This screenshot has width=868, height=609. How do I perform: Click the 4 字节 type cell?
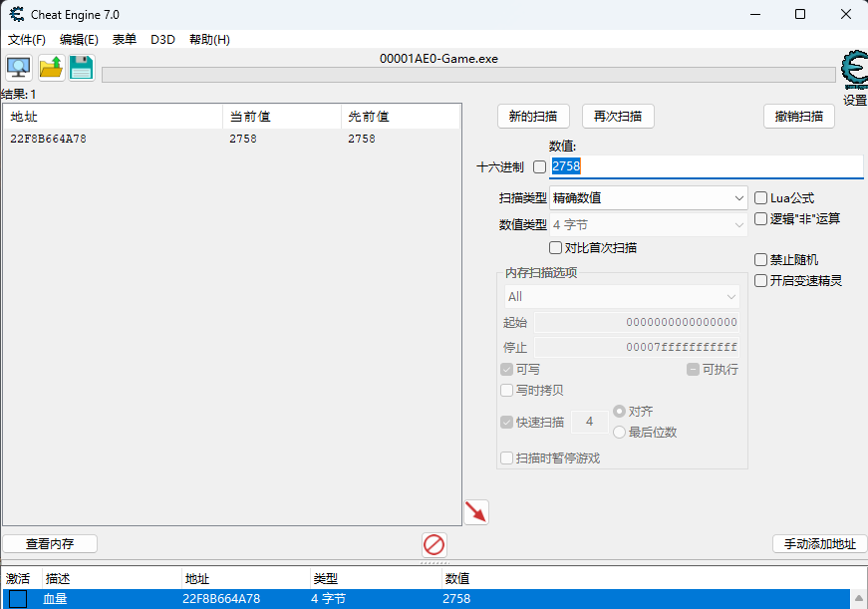(328, 599)
